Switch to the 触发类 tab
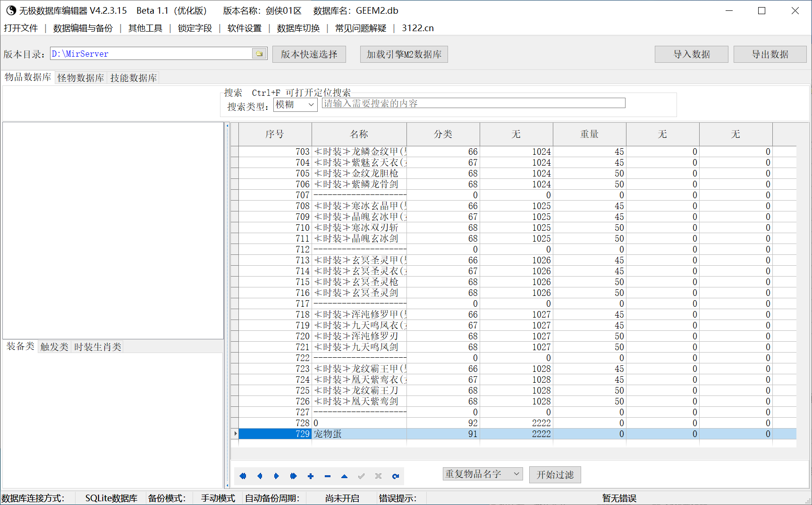Image resolution: width=812 pixels, height=505 pixels. pos(54,347)
